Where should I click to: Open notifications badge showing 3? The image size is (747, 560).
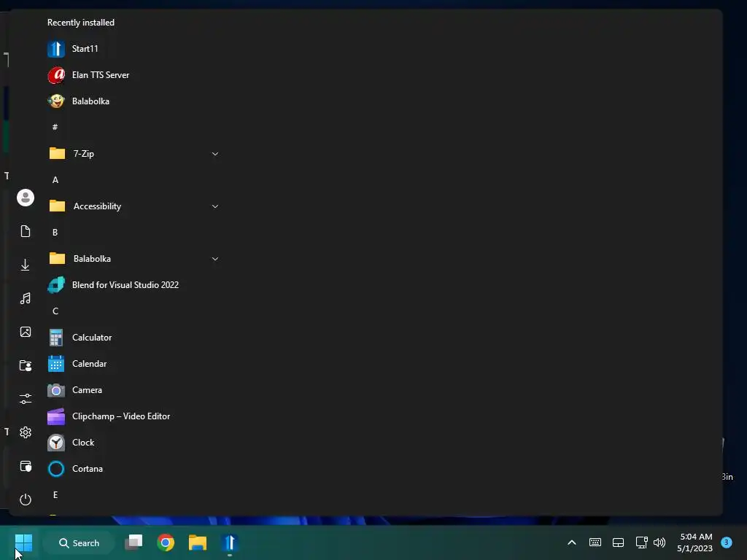727,542
